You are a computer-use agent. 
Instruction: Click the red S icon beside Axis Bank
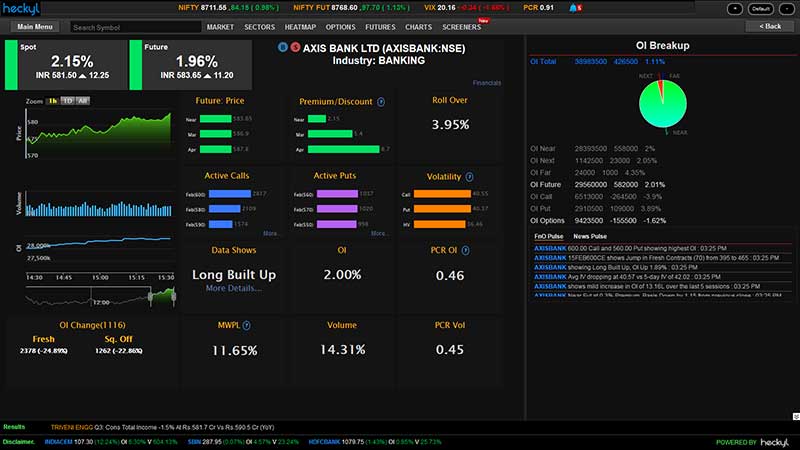(x=293, y=47)
